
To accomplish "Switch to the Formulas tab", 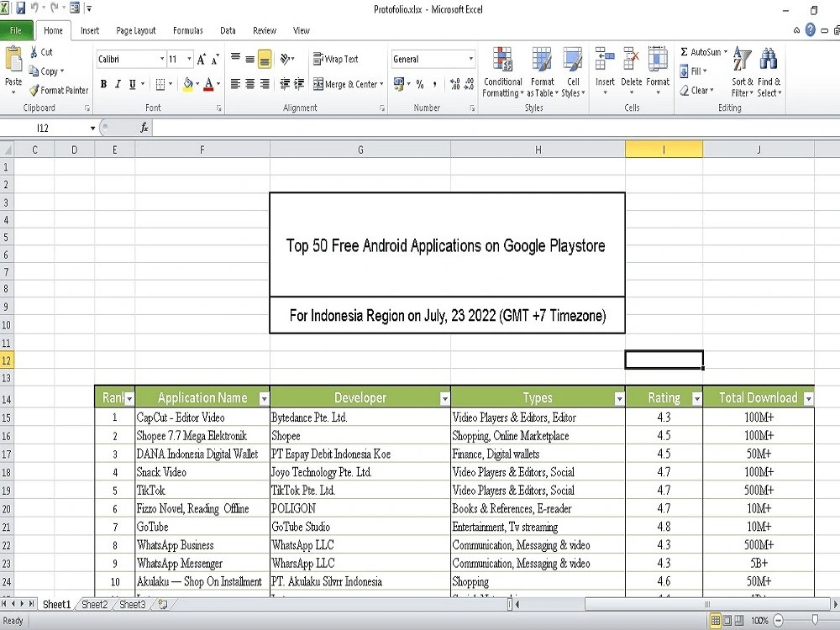I will [x=188, y=30].
